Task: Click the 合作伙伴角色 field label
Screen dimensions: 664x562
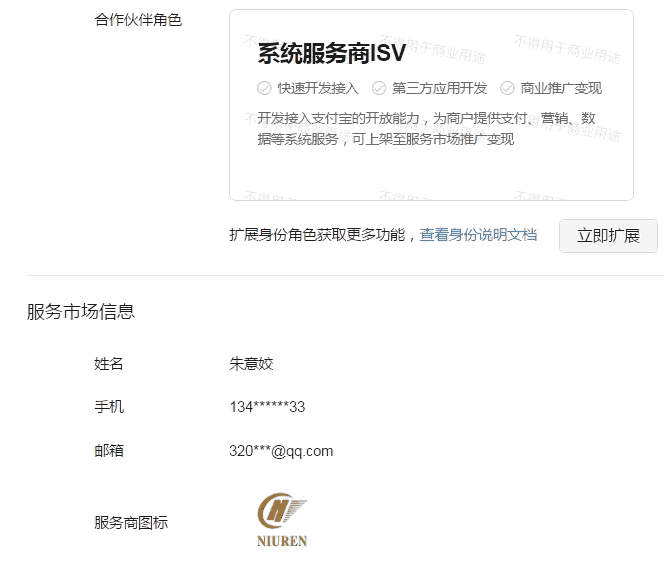Action: [138, 20]
